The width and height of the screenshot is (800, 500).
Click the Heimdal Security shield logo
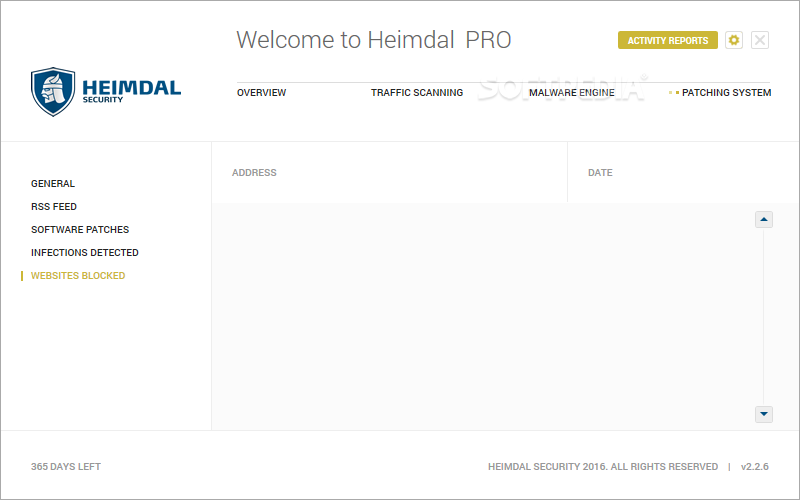(x=53, y=92)
